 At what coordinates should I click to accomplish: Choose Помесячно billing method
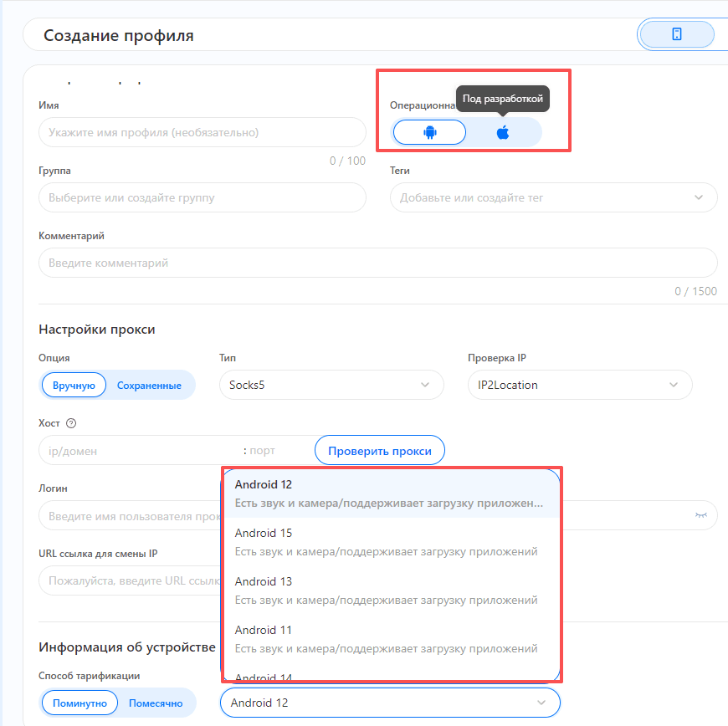point(156,703)
